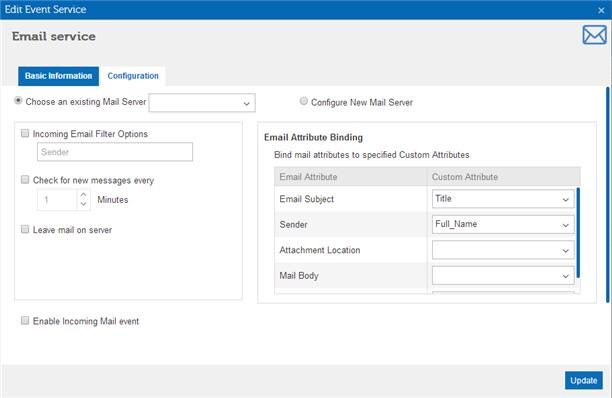Image resolution: width=612 pixels, height=398 pixels.
Task: Tick Leave mail on server checkbox
Action: 25,229
